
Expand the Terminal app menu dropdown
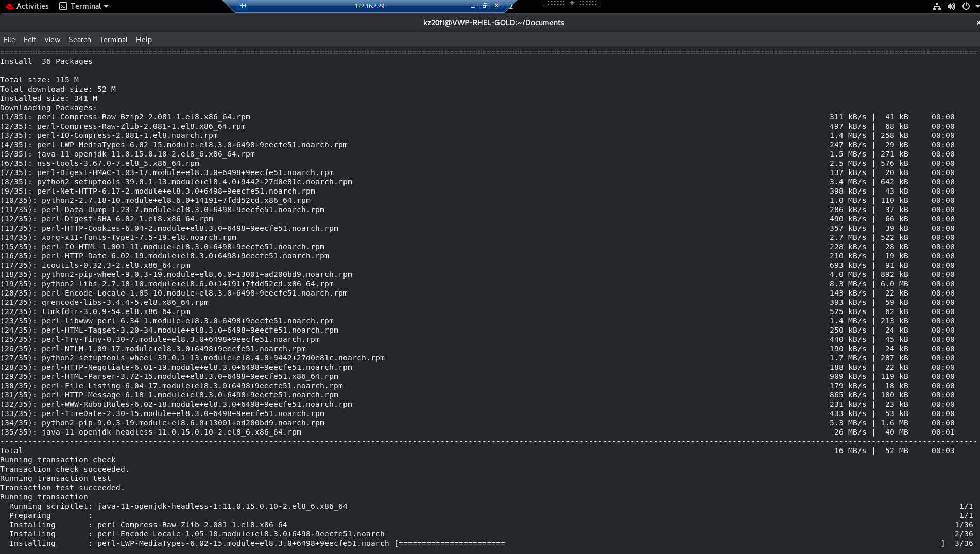coord(106,6)
